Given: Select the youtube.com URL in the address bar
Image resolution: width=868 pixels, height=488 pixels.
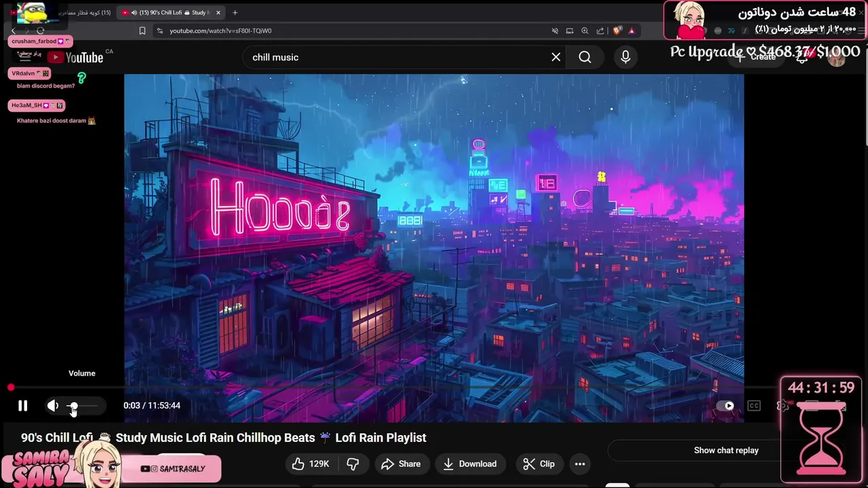Looking at the screenshot, I should pos(220,30).
